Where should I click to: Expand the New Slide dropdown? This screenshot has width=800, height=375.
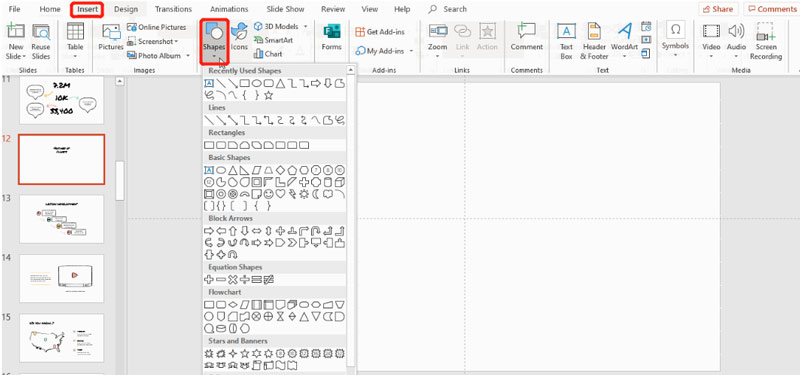[x=15, y=52]
